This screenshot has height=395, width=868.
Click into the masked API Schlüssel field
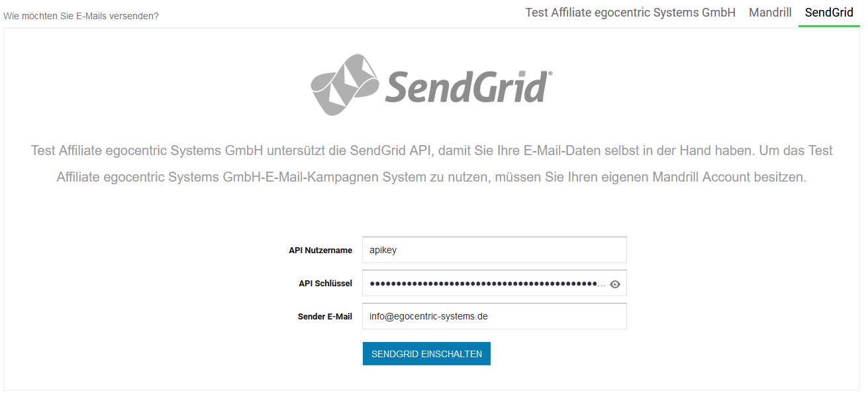(x=483, y=284)
